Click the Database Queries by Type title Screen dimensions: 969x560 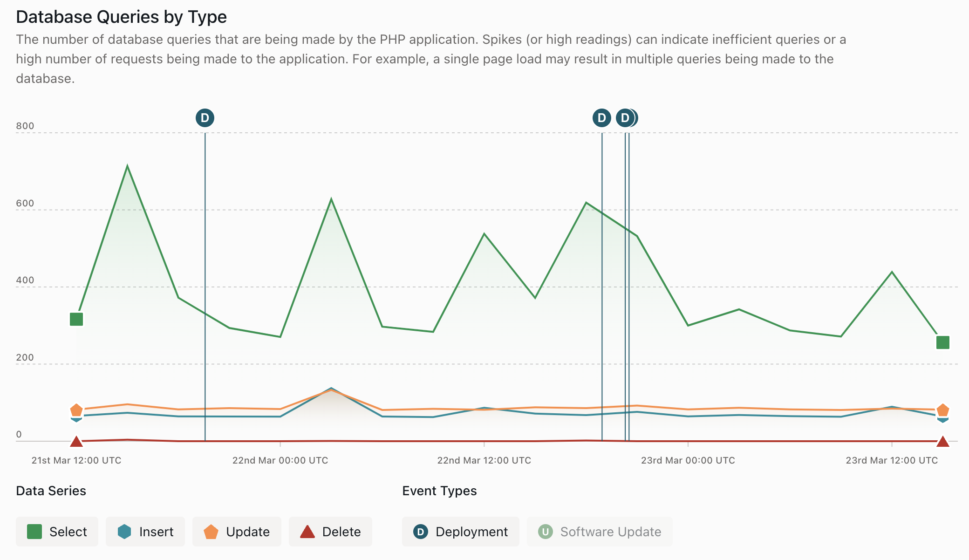122,16
